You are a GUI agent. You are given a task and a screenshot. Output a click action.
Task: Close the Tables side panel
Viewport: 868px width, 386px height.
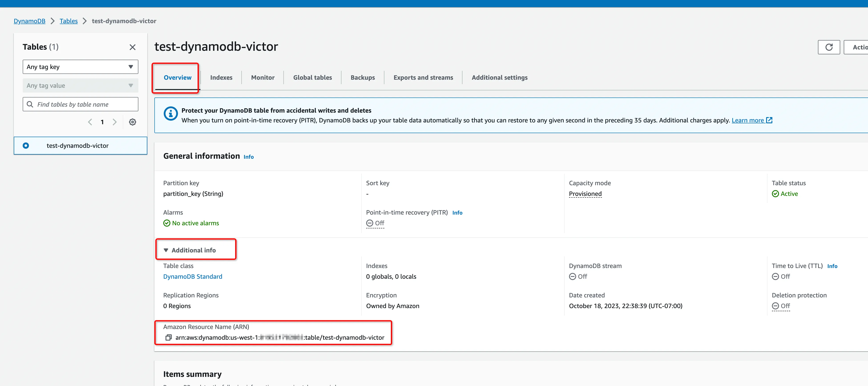point(132,47)
